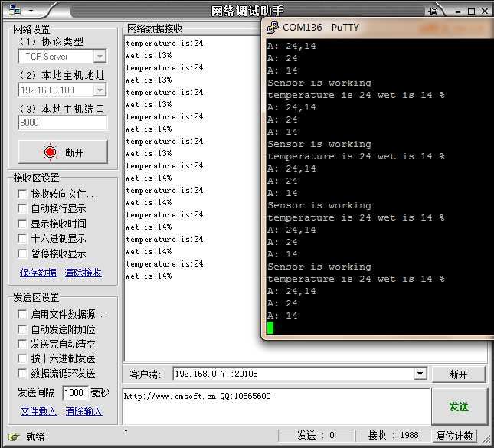Click the ready status icon at bottom-left
The image size is (494, 448).
point(14,437)
